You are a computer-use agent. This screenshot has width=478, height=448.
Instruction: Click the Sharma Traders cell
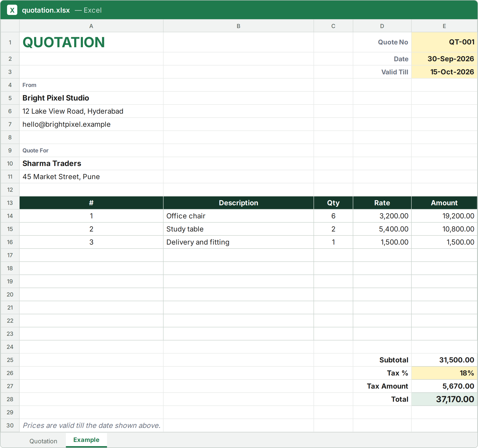point(91,163)
